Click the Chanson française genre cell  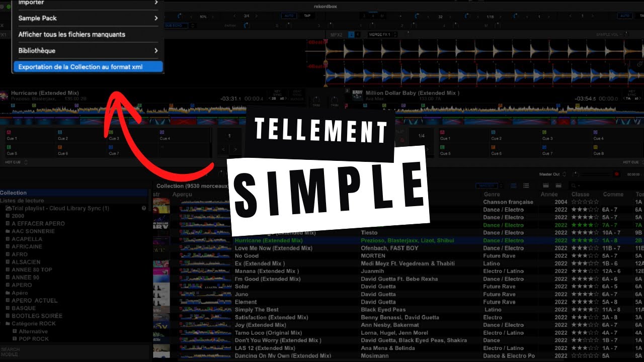point(508,202)
